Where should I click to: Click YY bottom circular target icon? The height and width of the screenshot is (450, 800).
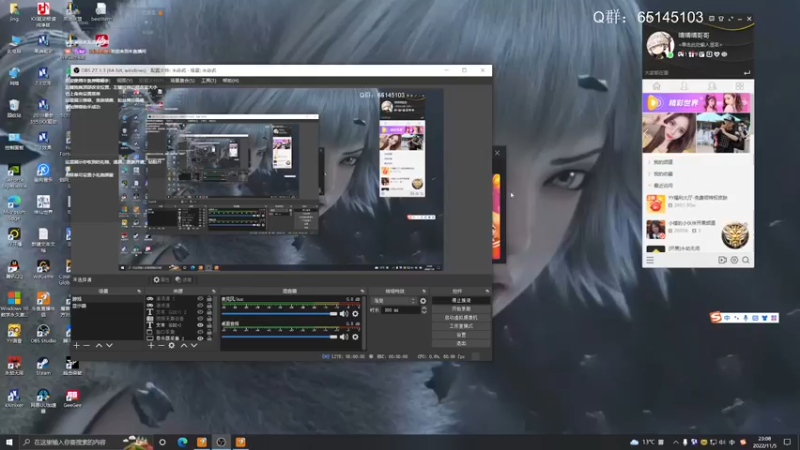(x=734, y=260)
